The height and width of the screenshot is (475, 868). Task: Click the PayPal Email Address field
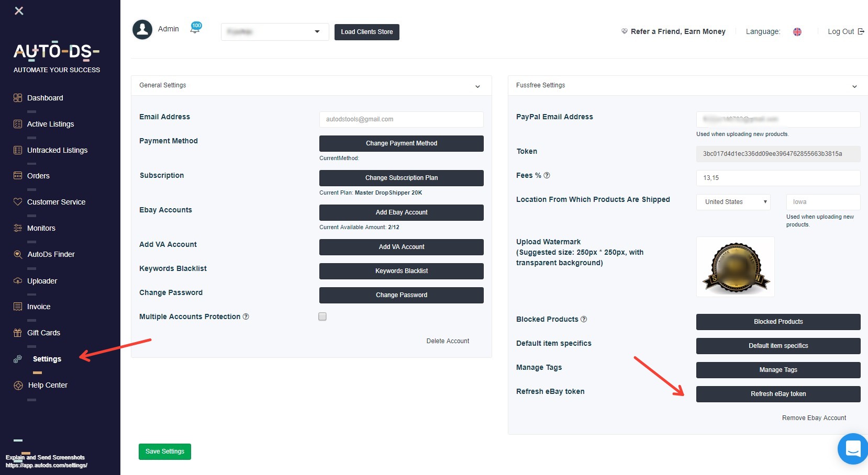778,119
